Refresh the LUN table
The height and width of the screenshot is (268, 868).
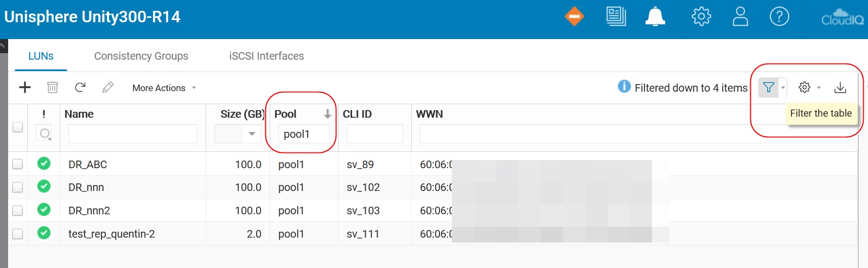click(x=80, y=87)
